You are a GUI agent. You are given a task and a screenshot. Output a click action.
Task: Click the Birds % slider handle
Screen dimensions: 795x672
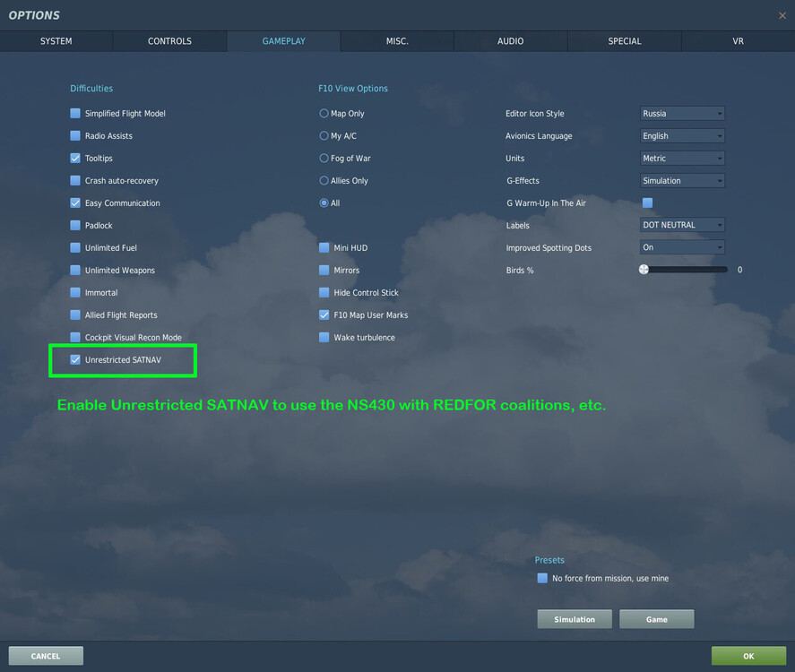(x=644, y=269)
